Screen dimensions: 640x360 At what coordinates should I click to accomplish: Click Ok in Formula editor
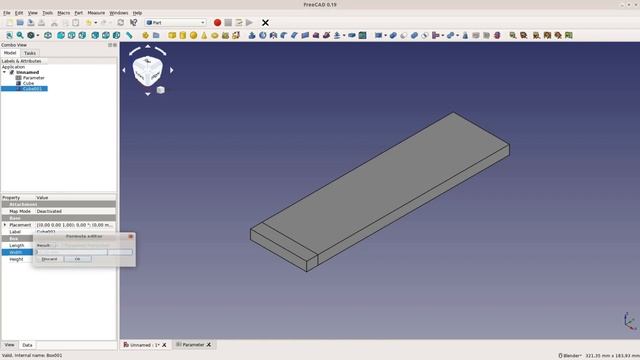tap(78, 259)
